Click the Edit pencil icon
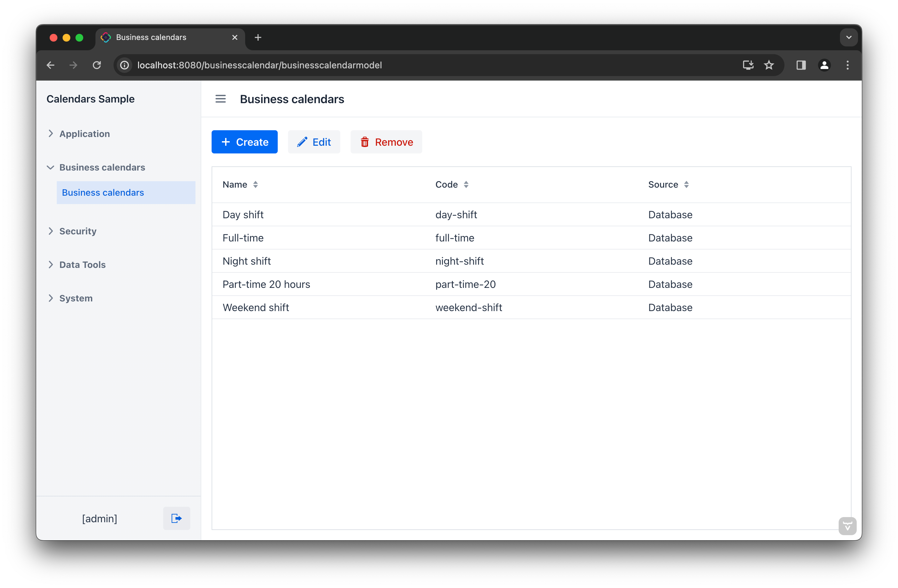Viewport: 898px width, 588px height. [302, 142]
